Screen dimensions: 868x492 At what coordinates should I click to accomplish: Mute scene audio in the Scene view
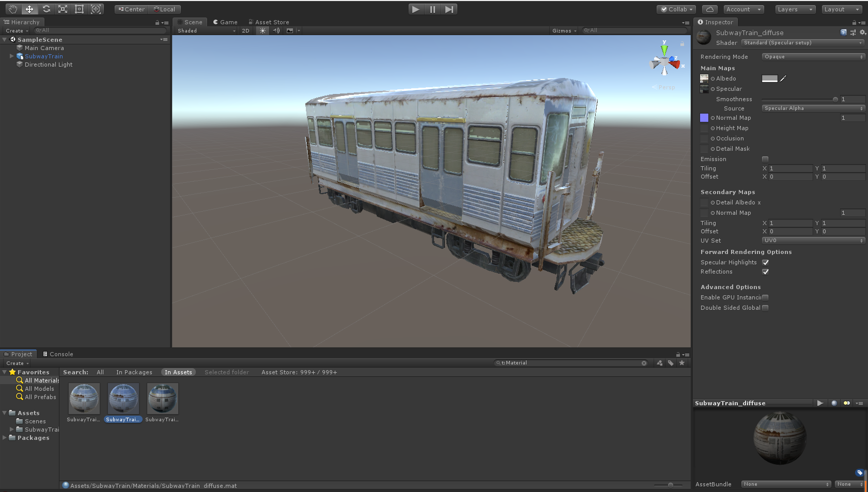(276, 30)
